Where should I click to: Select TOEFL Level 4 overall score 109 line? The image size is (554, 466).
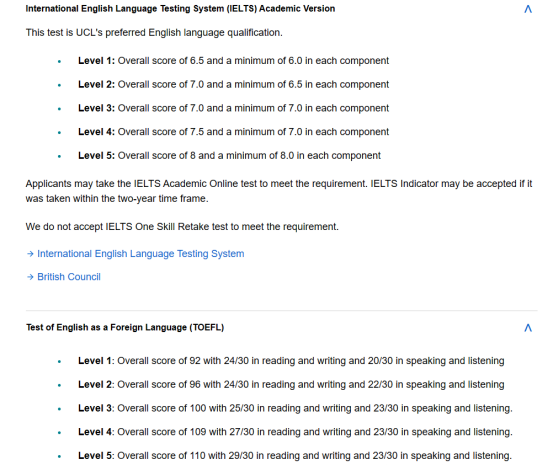click(295, 432)
